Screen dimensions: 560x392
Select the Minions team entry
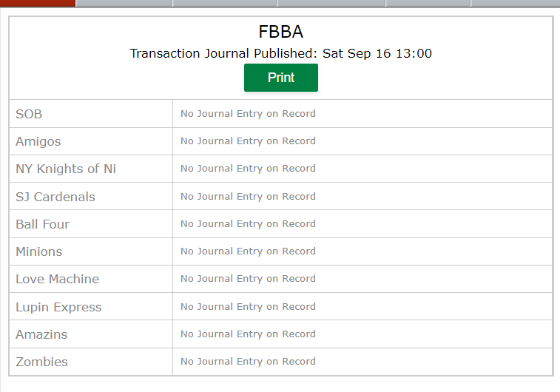coord(39,251)
